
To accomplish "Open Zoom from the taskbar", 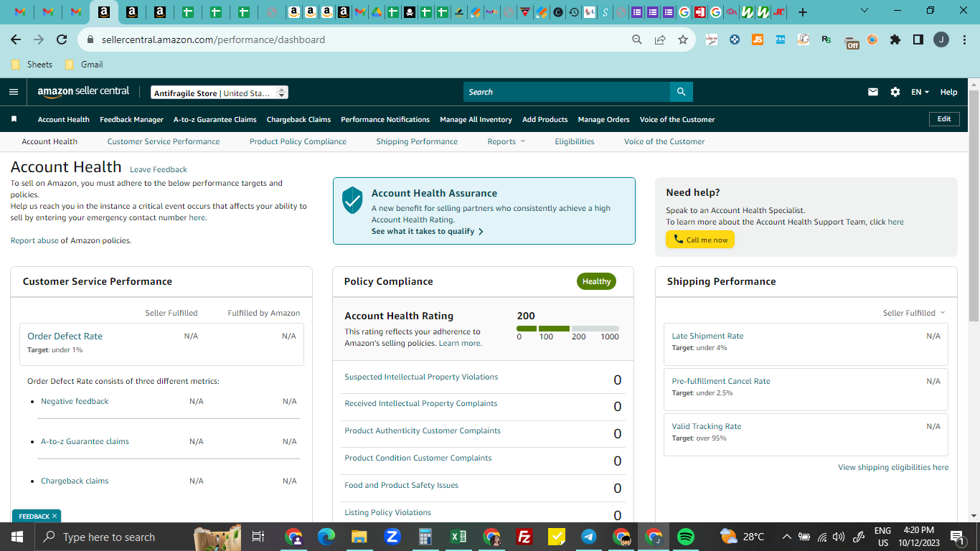I will [x=392, y=537].
